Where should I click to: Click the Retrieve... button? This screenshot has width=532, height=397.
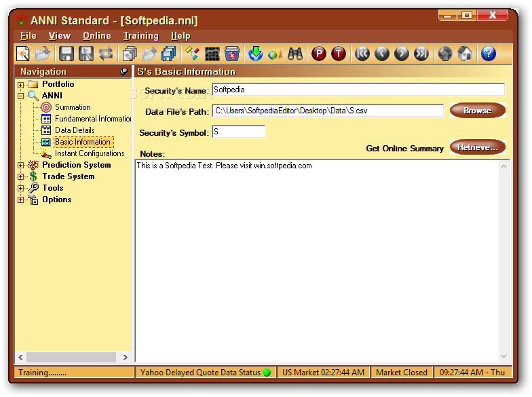point(478,147)
